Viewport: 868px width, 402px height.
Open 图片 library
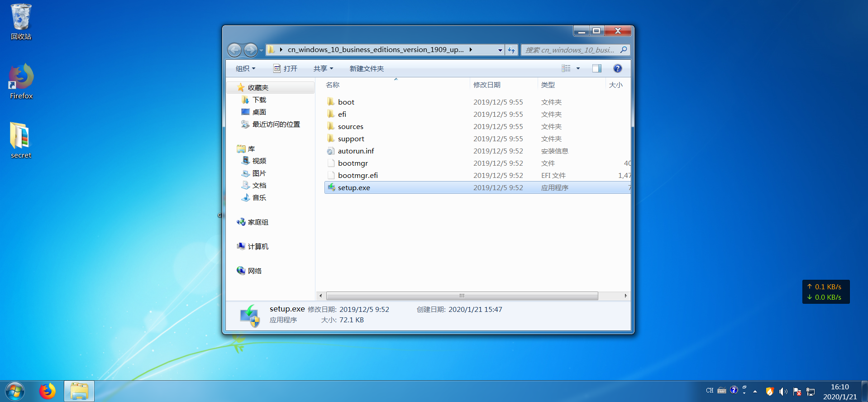pos(259,173)
